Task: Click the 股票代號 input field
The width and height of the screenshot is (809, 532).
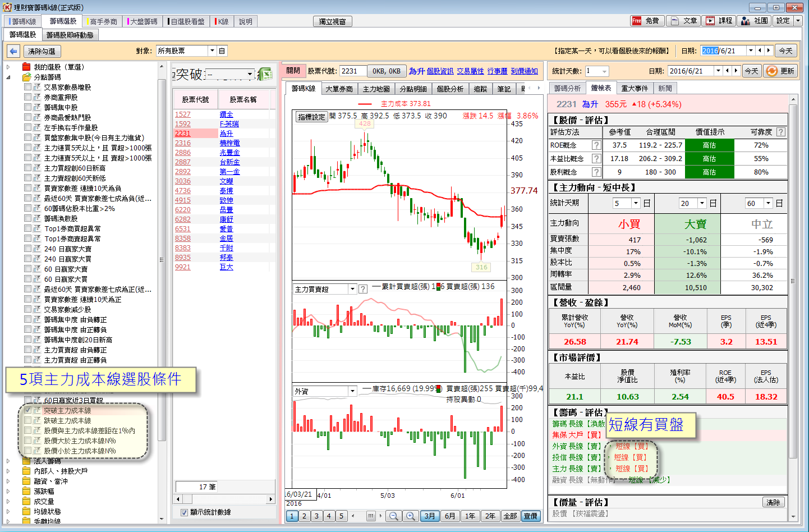Action: pos(353,71)
